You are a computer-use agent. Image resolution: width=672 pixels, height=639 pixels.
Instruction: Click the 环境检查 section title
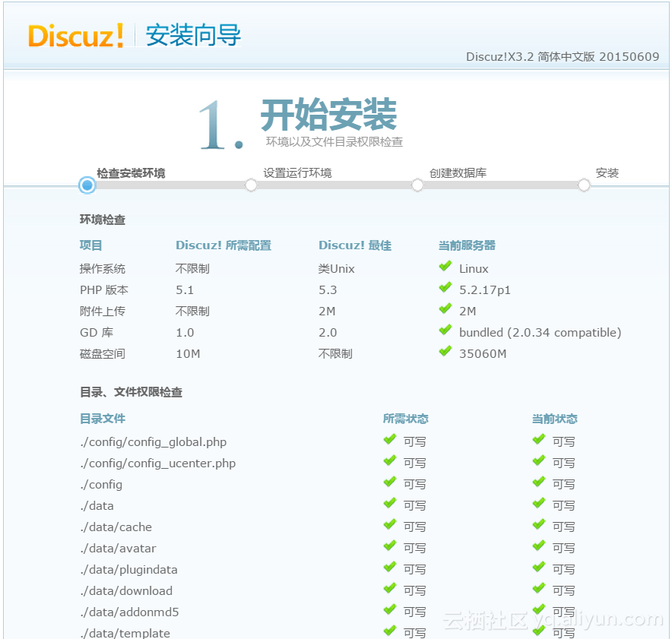(x=103, y=220)
